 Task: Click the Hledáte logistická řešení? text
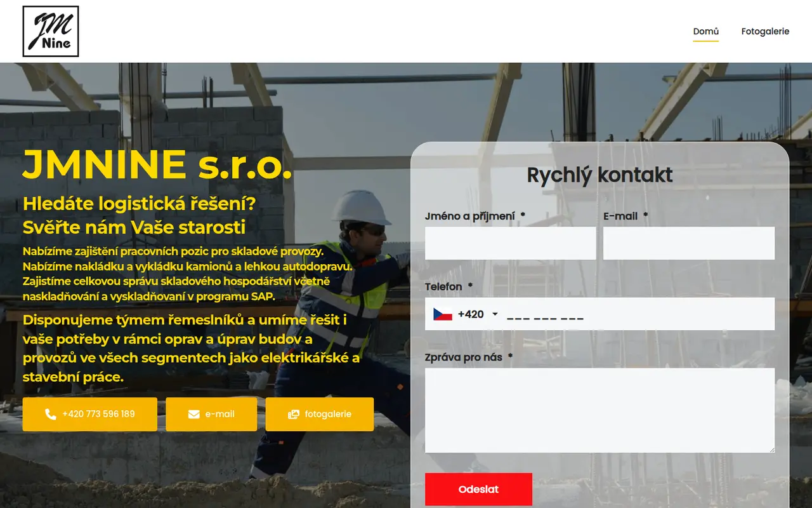click(x=140, y=204)
